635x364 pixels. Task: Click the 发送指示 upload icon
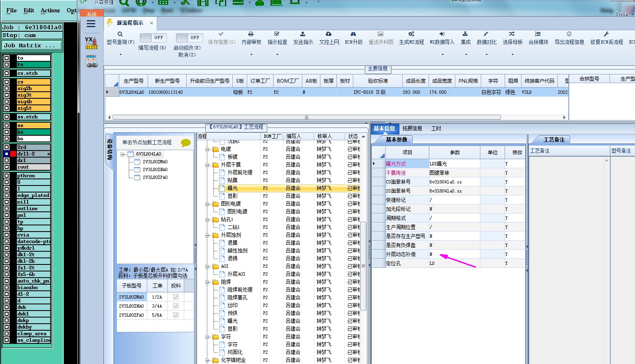coord(303,34)
